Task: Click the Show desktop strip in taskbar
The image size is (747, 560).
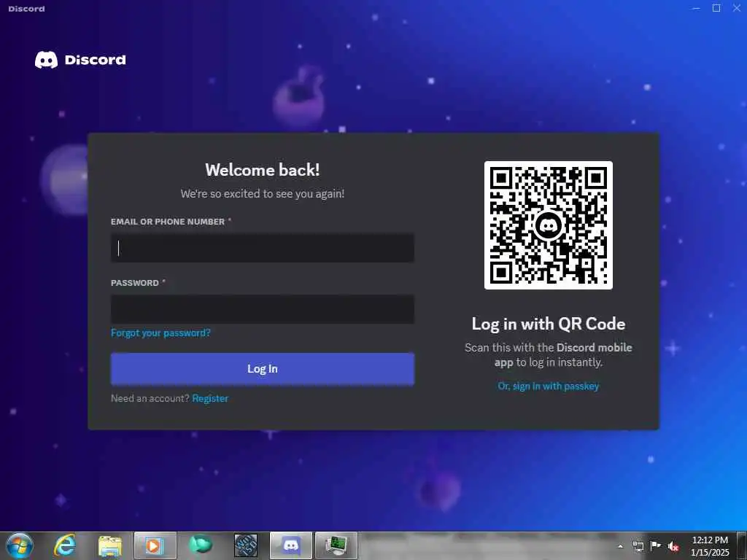Action: [x=742, y=546]
